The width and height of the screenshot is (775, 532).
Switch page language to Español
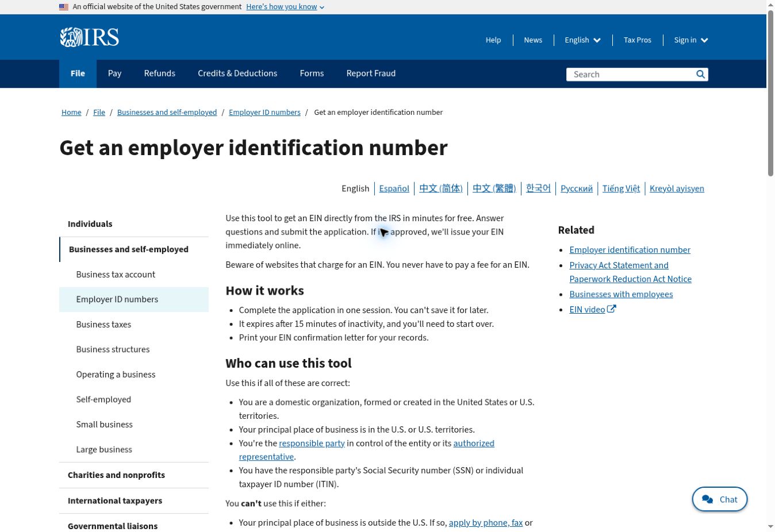pyautogui.click(x=394, y=188)
